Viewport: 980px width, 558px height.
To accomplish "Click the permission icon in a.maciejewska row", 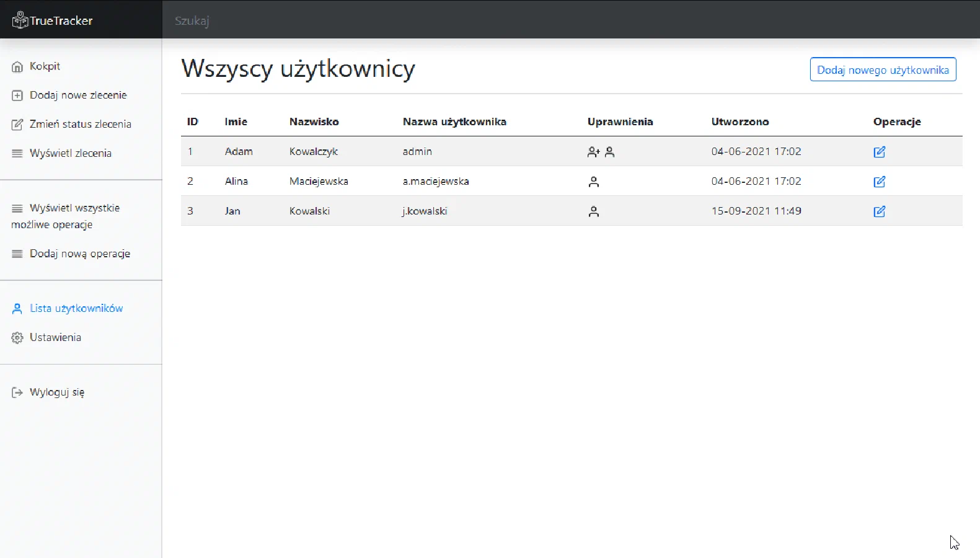I will coord(593,182).
